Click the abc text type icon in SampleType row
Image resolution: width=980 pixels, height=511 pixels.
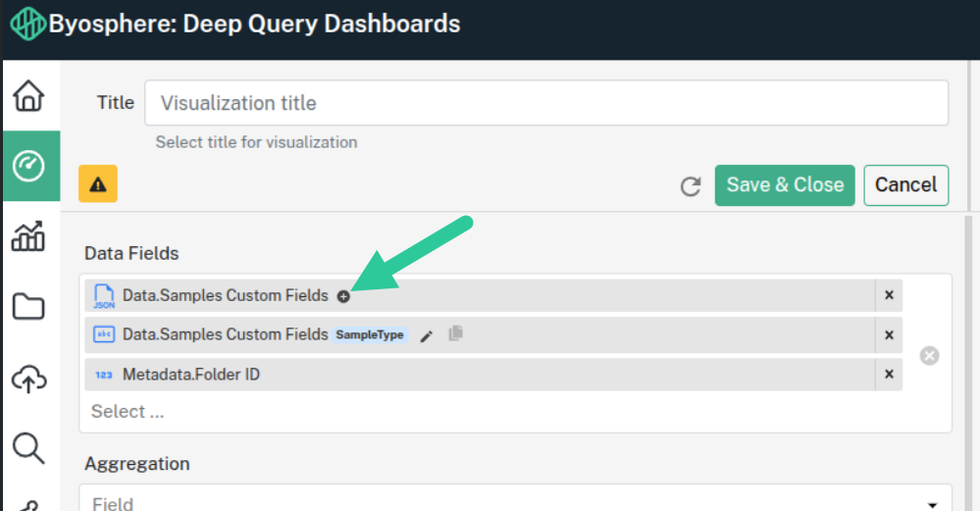click(x=104, y=334)
